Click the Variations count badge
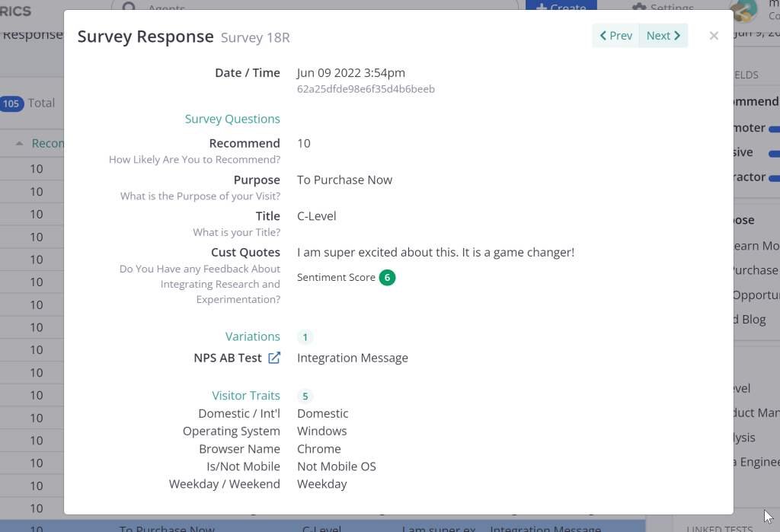Viewport: 780px width, 532px height. [x=305, y=337]
